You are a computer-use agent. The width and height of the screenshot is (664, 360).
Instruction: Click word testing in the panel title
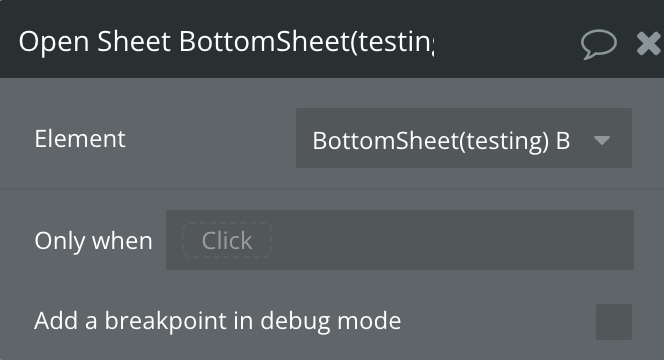point(396,43)
